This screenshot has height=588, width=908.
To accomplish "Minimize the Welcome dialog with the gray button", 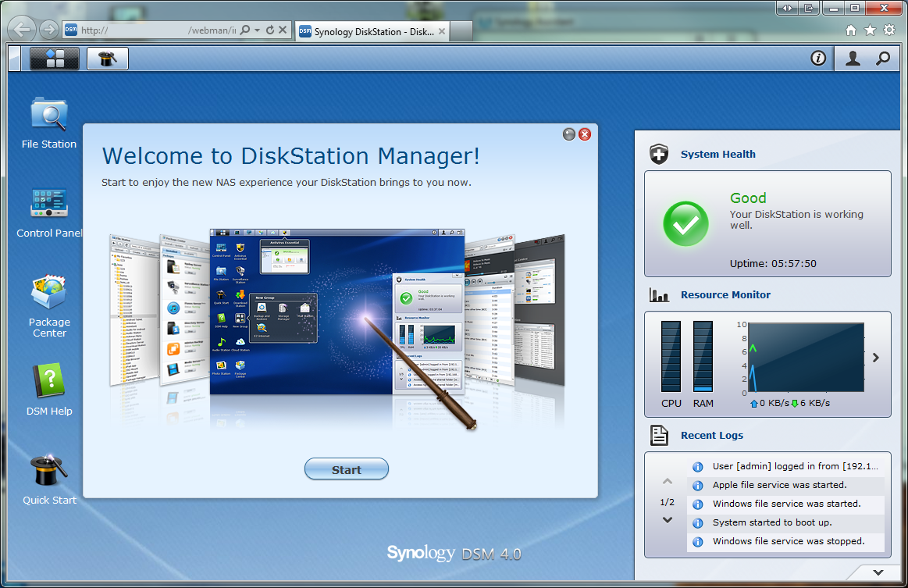I will (x=569, y=134).
